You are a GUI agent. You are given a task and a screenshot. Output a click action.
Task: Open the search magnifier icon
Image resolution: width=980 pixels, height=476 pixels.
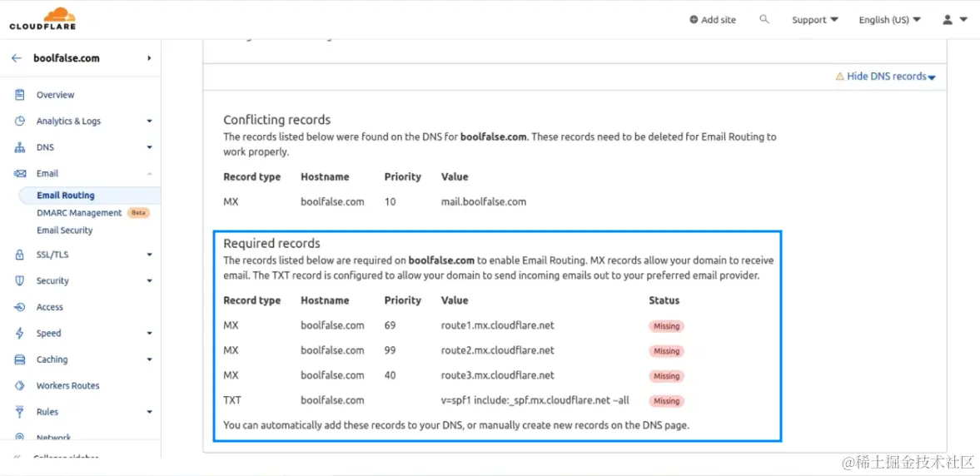(x=764, y=19)
